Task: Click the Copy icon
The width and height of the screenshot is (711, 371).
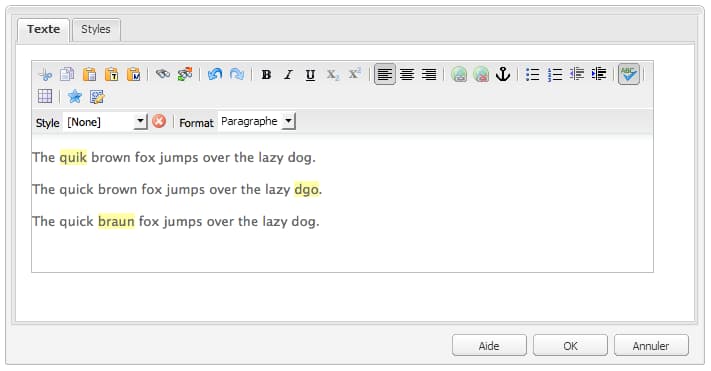Action: pyautogui.click(x=67, y=74)
